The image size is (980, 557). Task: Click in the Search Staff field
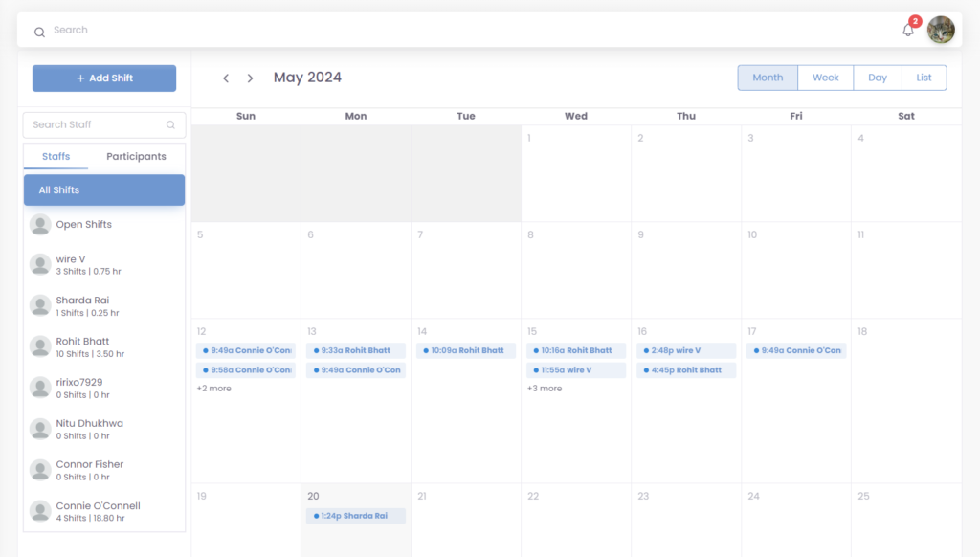(94, 124)
